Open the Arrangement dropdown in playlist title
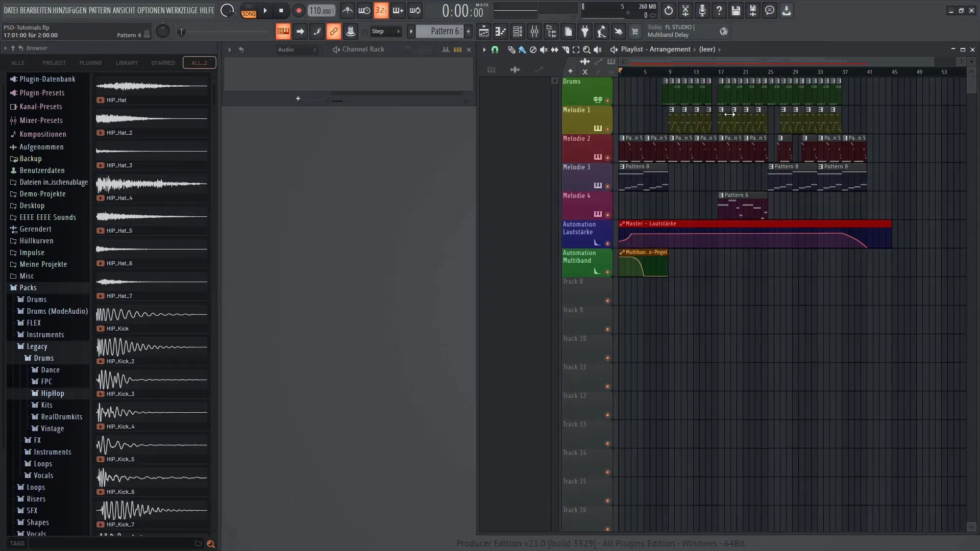Viewport: 980px width, 551px height. point(670,49)
